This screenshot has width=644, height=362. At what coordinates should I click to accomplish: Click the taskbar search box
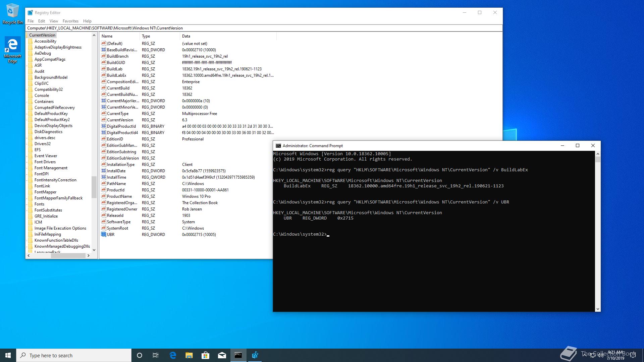74,355
